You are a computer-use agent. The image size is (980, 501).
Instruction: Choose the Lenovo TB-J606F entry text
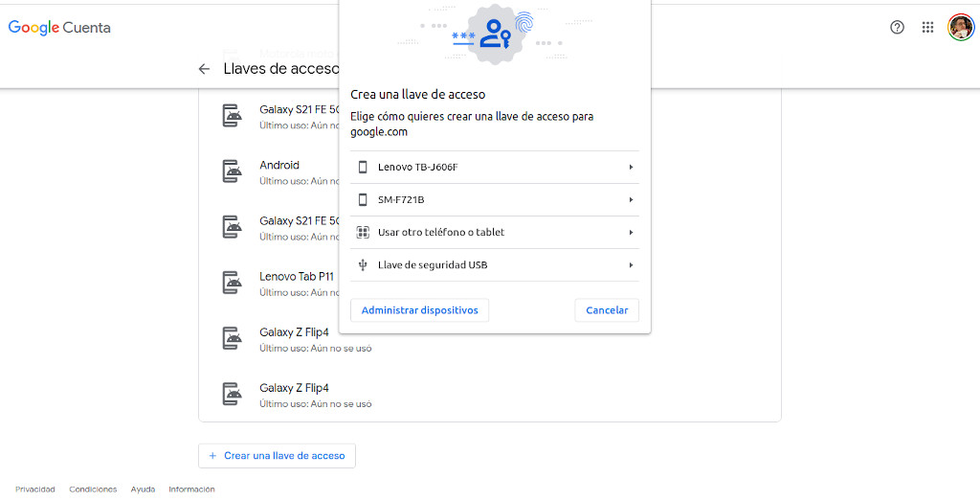pyautogui.click(x=418, y=168)
